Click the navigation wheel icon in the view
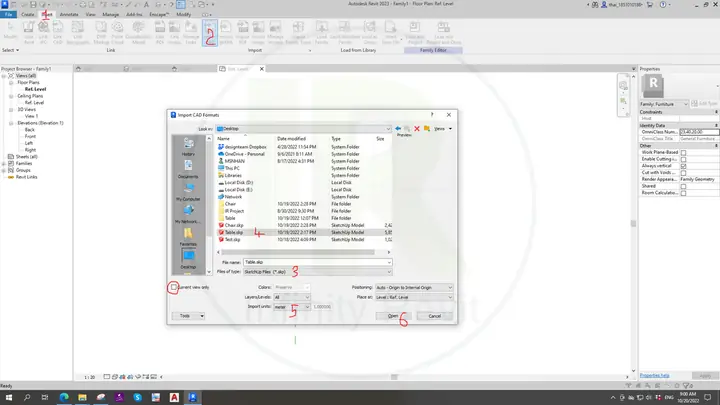 [623, 86]
